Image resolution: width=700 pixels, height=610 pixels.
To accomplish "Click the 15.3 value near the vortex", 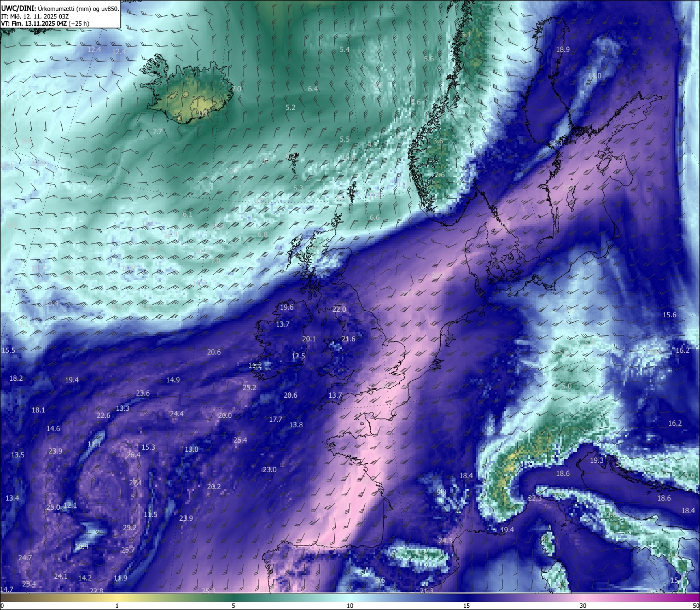I will point(148,447).
